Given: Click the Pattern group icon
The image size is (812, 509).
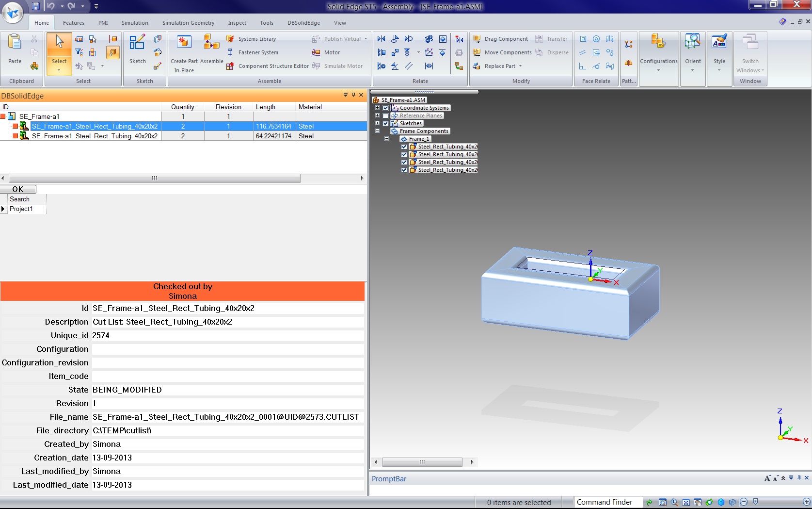Looking at the screenshot, I should pos(629,44).
